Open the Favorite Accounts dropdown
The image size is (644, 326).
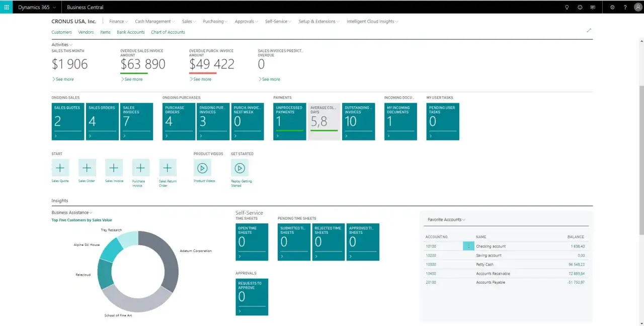[x=447, y=220]
